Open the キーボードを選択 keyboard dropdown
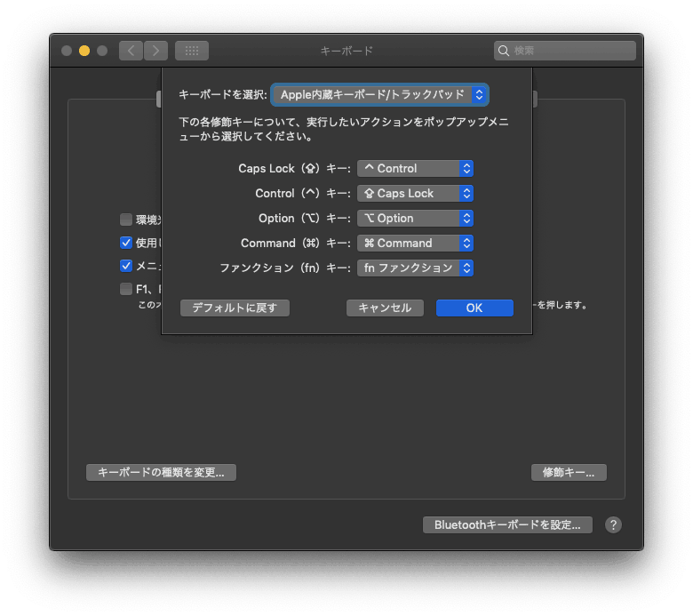This screenshot has height=616, width=693. click(379, 94)
